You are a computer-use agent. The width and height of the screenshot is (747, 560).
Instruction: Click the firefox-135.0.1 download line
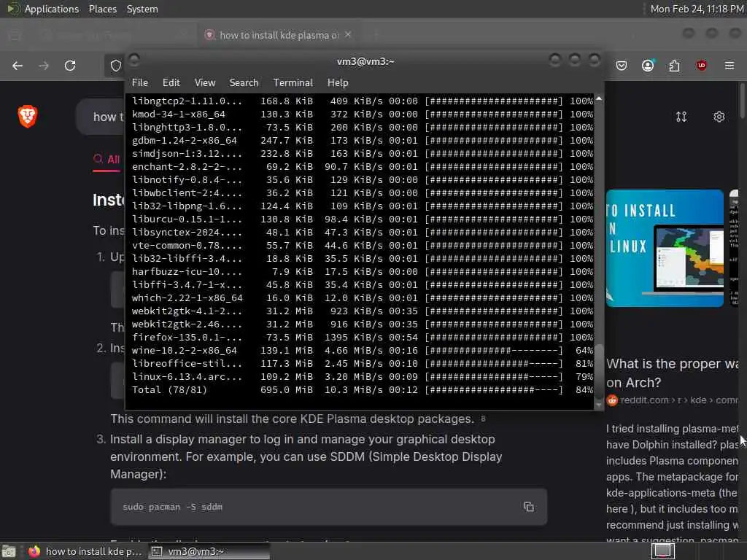[x=362, y=338]
